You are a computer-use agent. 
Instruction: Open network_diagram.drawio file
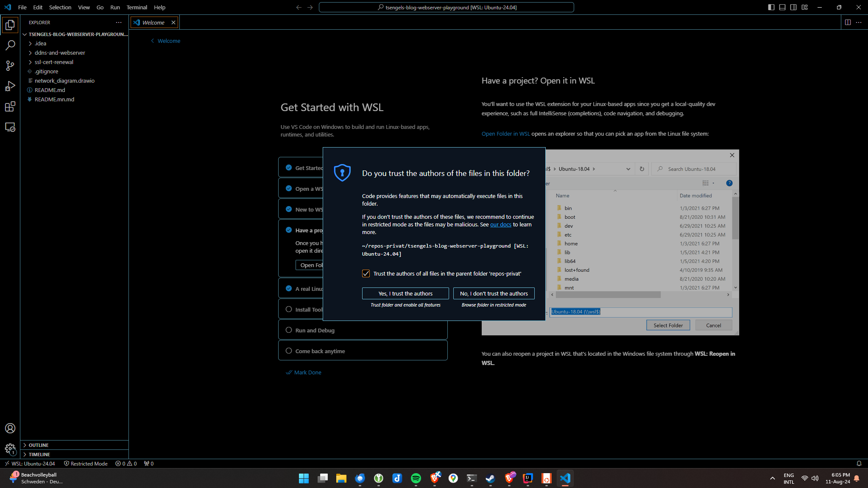click(74, 81)
